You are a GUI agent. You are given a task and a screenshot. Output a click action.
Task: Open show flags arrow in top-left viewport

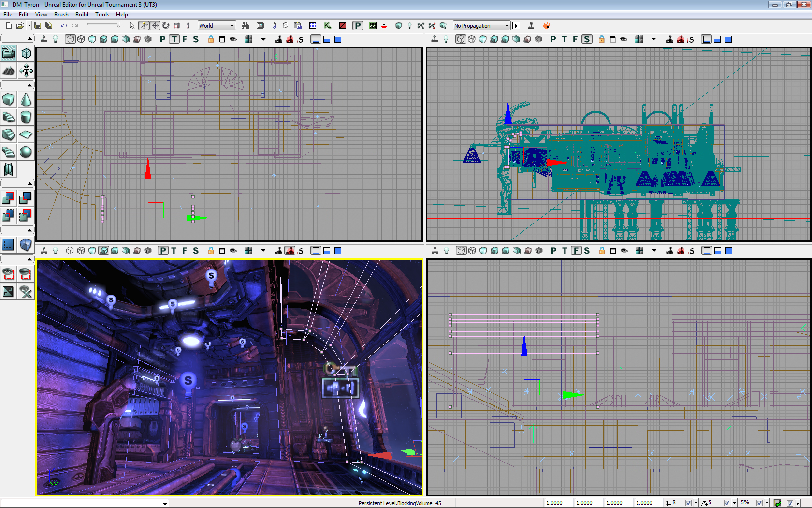tap(263, 39)
